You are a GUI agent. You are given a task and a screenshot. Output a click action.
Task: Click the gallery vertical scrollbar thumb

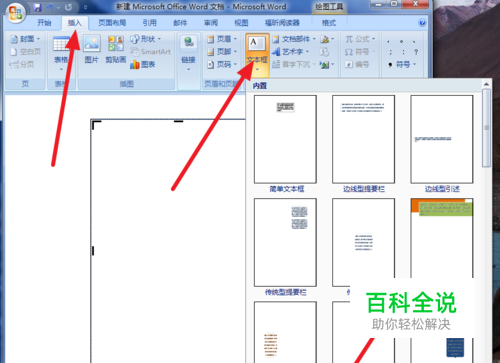[x=486, y=128]
